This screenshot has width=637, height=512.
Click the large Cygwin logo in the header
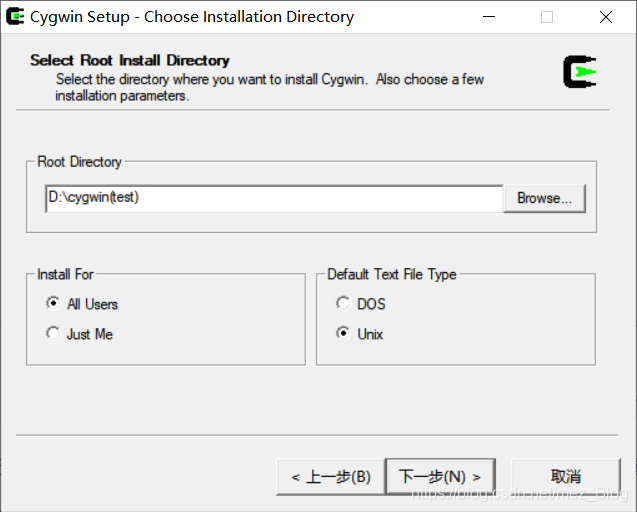(580, 72)
